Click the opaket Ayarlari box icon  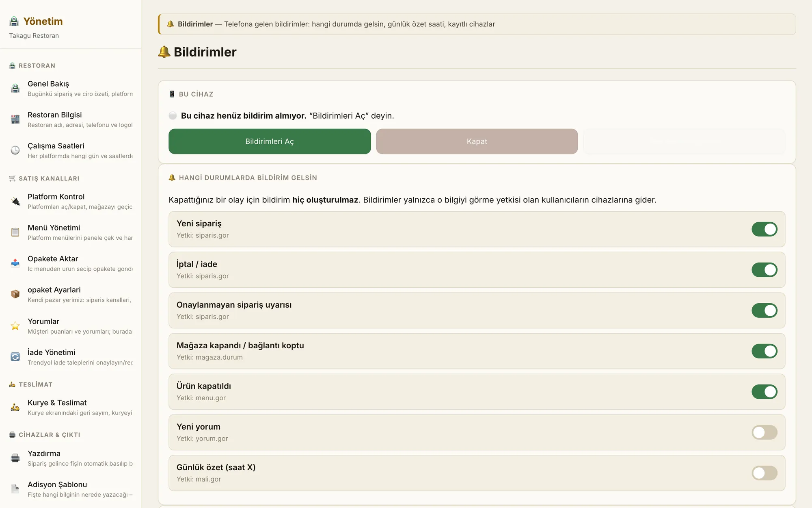pyautogui.click(x=15, y=294)
